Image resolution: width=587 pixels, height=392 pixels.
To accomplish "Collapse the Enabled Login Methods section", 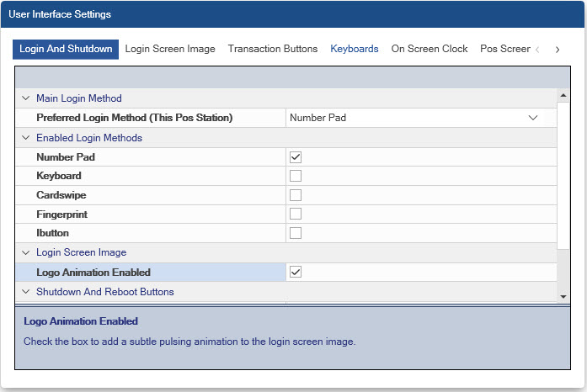I will click(25, 137).
